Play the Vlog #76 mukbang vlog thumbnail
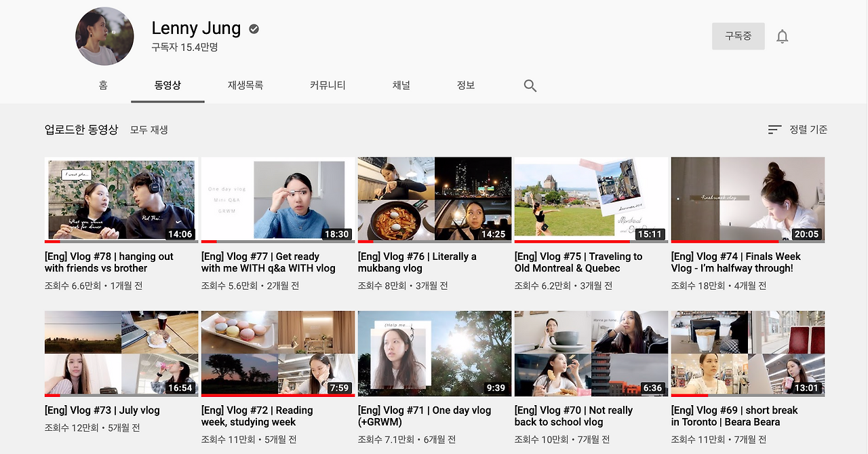Image resolution: width=868 pixels, height=454 pixels. pyautogui.click(x=434, y=198)
